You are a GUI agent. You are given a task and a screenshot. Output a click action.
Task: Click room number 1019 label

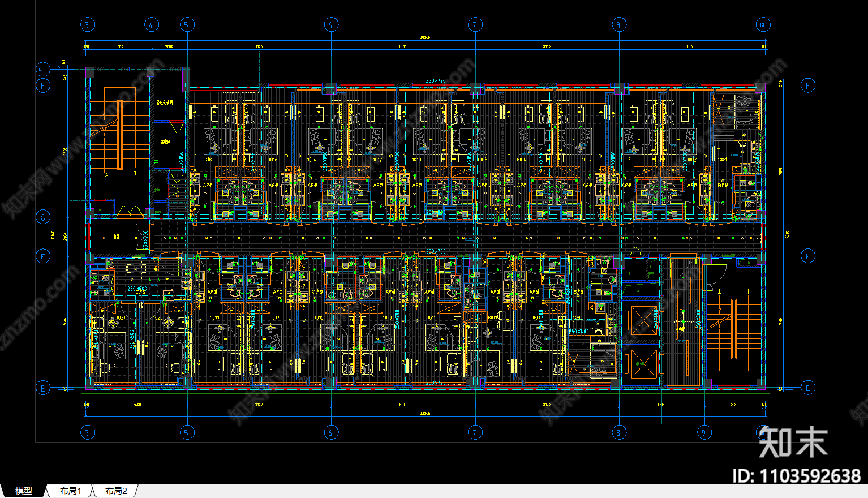tap(215, 318)
